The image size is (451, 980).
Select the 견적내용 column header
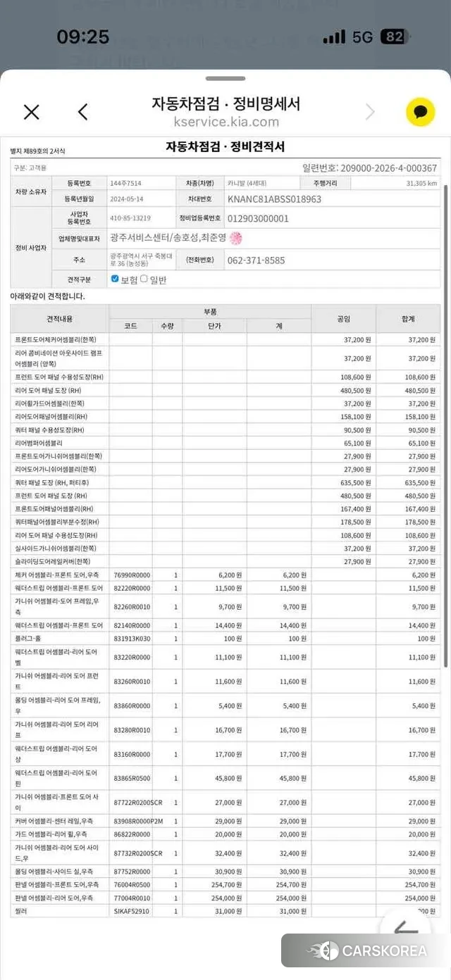pyautogui.click(x=59, y=319)
